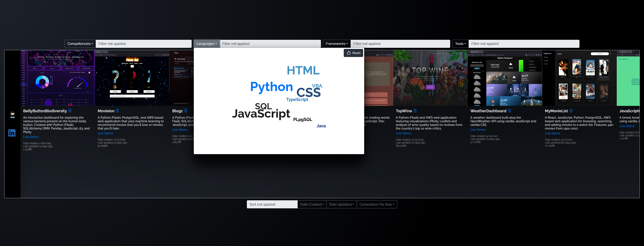The height and width of the screenshot is (246, 644).
Task: Select HTML in the language word cloud
Action: 303,71
